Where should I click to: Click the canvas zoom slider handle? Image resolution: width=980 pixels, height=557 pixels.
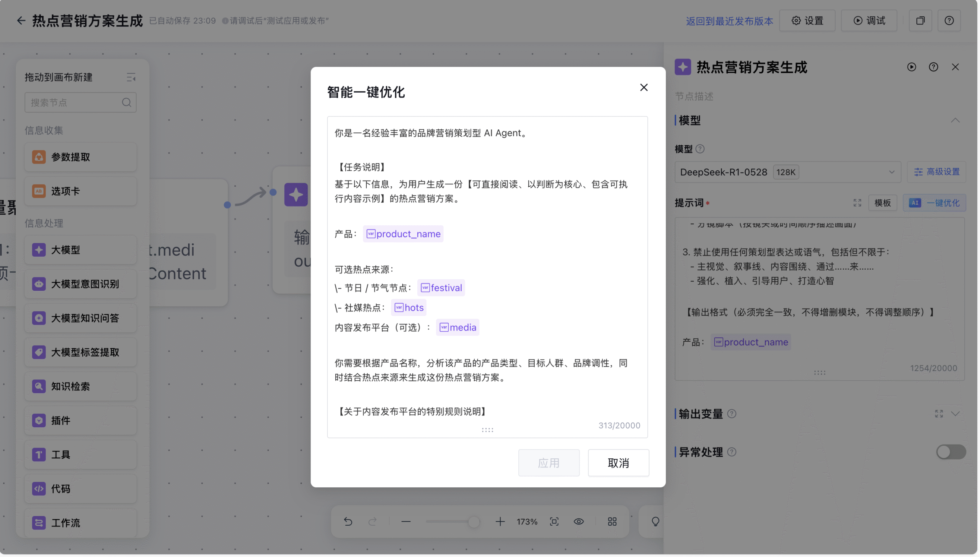(474, 521)
